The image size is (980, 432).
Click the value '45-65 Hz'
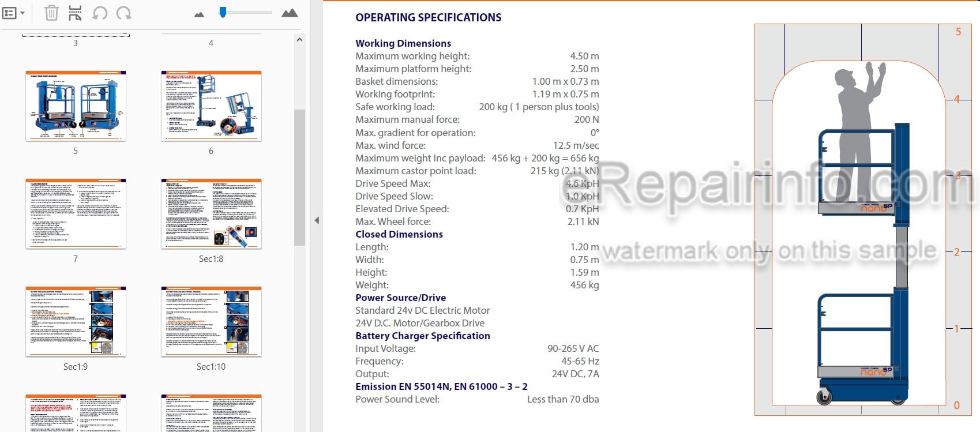coord(580,361)
